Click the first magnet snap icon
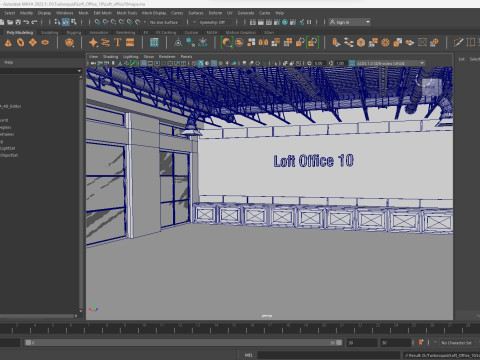The image size is (480, 360). point(97,22)
